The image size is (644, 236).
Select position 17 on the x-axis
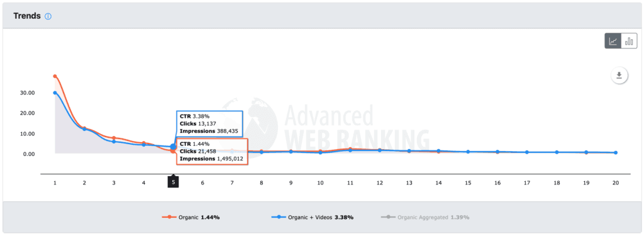tap(527, 183)
